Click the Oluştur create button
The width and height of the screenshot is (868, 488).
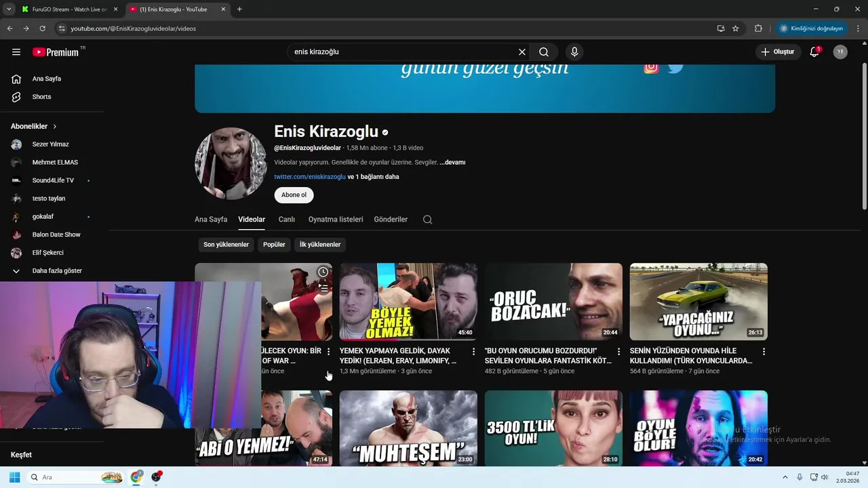pyautogui.click(x=777, y=52)
